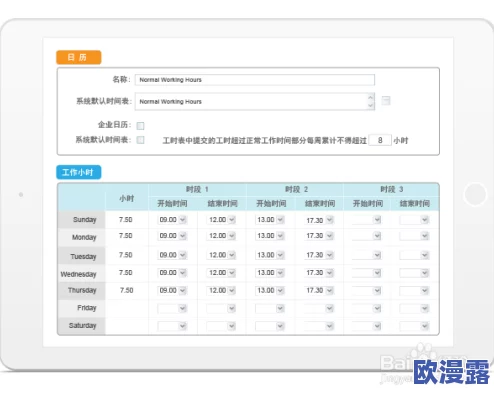This screenshot has width=494, height=393.
Task: Open Sunday period 2 end time dropdown
Action: [x=319, y=220]
